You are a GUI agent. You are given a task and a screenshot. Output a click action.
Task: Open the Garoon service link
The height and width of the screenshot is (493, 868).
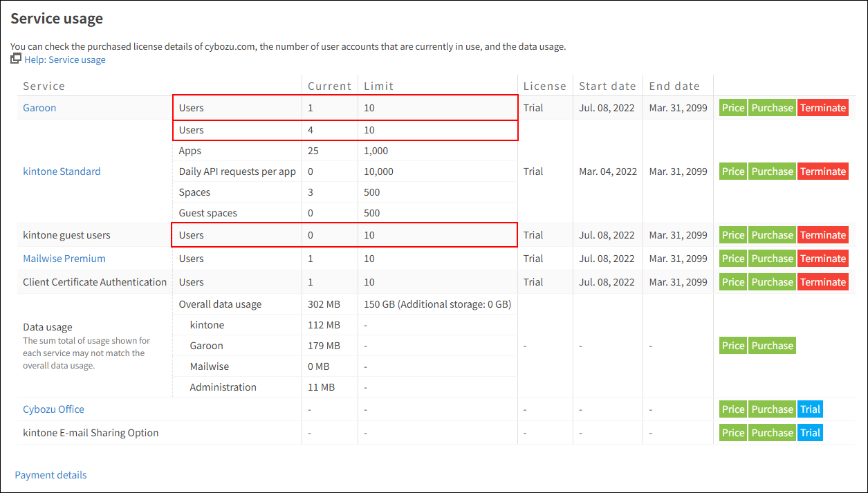[x=39, y=107]
